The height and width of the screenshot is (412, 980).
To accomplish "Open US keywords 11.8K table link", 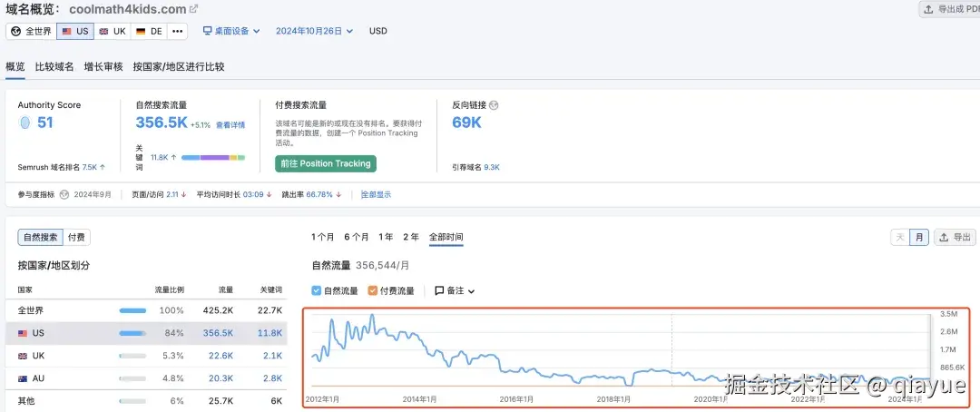I will click(270, 333).
